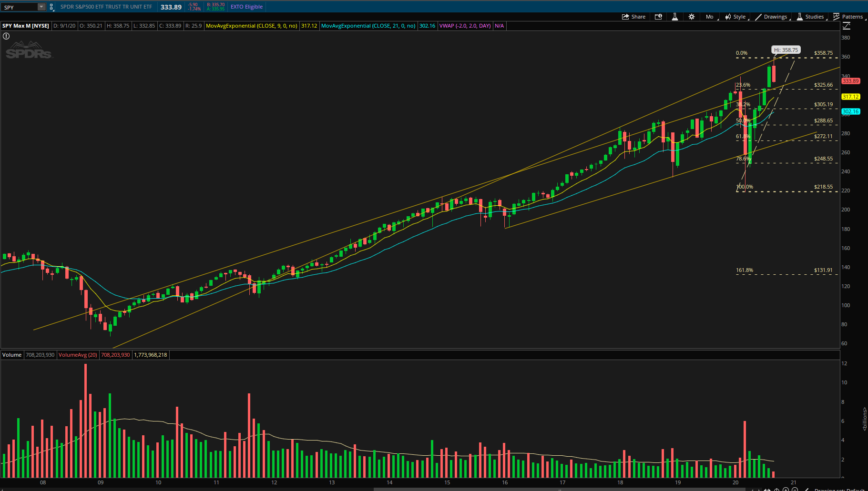Select the yellow MovAvgExponential 9 study label
Viewport: 868px width, 491px height.
tap(252, 26)
